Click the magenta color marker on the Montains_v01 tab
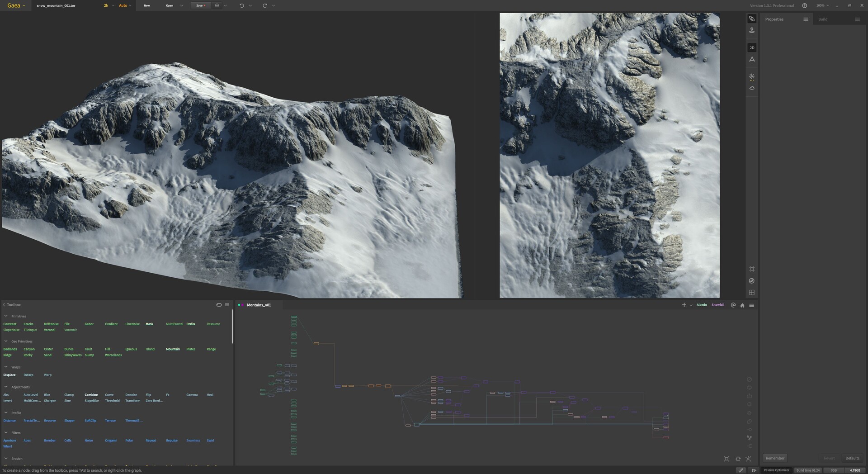The width and height of the screenshot is (868, 474). tap(243, 305)
